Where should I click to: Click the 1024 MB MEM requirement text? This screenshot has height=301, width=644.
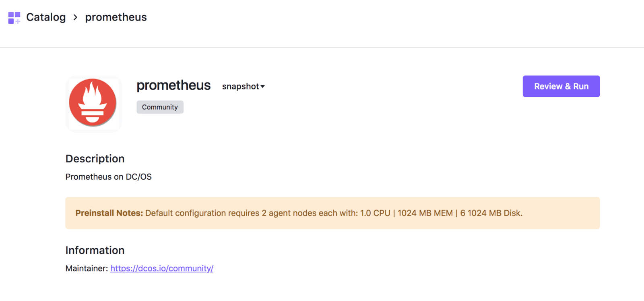tap(425, 213)
